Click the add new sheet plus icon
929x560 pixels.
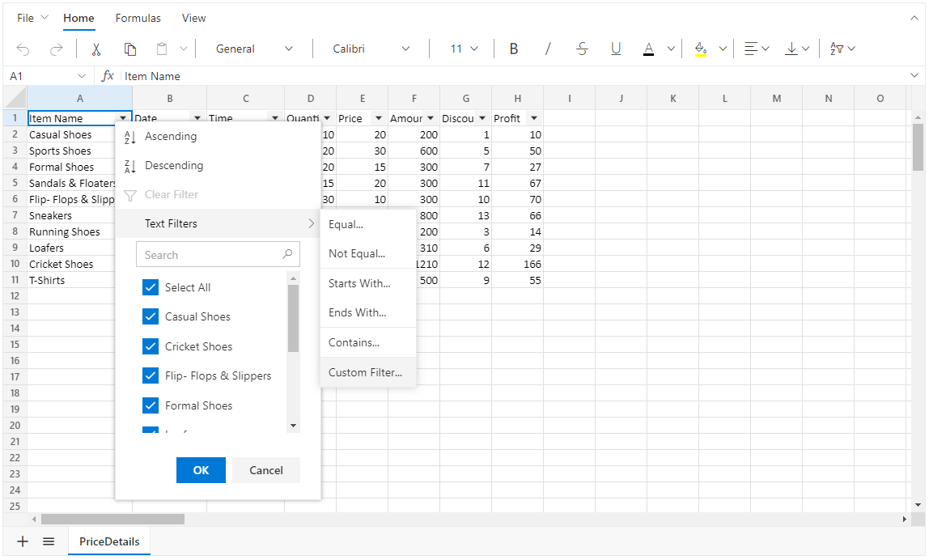pos(23,541)
